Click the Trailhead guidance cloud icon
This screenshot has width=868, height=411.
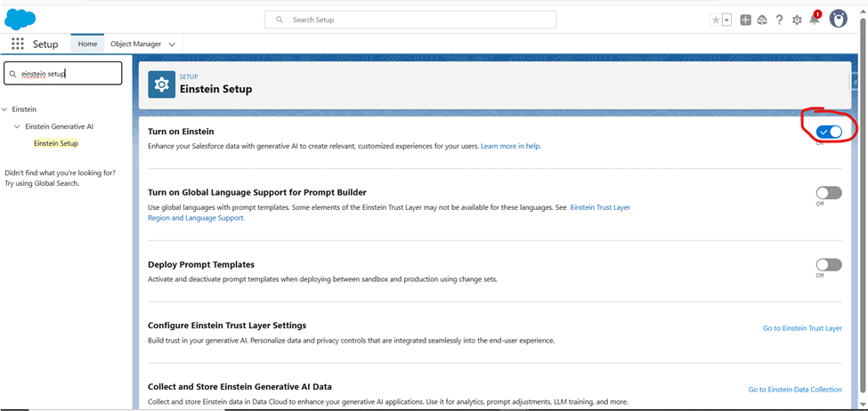[762, 20]
